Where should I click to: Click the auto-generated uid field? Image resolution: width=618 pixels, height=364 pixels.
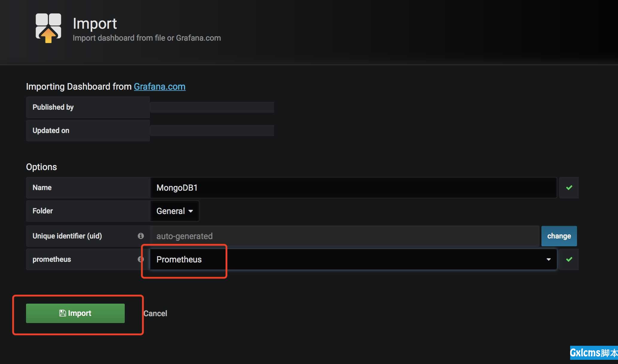(345, 236)
